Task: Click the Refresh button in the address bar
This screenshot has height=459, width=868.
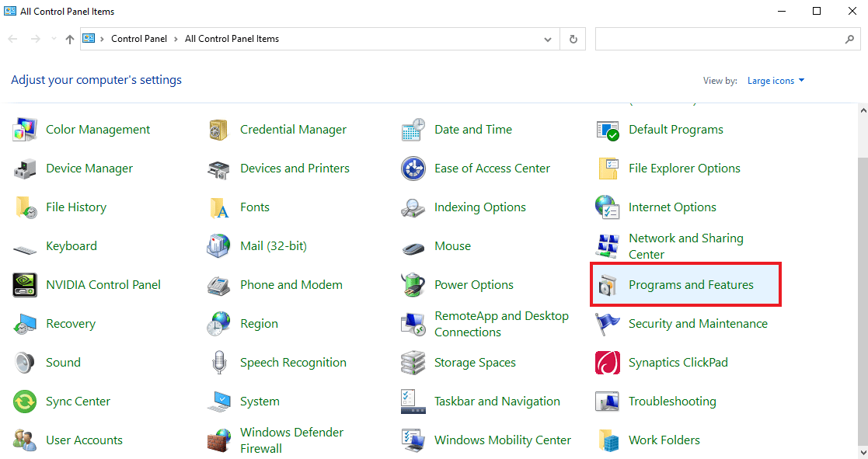Action: coord(573,38)
